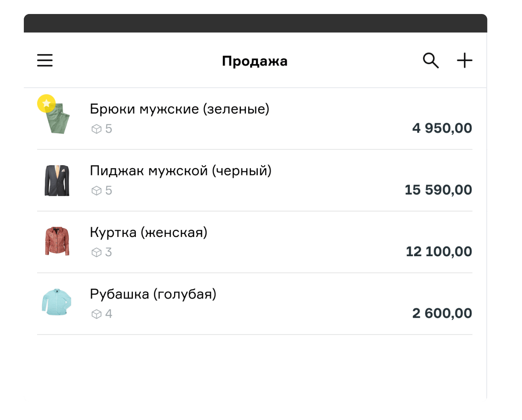This screenshot has width=522, height=420.
Task: Open the light blue shirt thumbnail
Action: pyautogui.click(x=57, y=302)
